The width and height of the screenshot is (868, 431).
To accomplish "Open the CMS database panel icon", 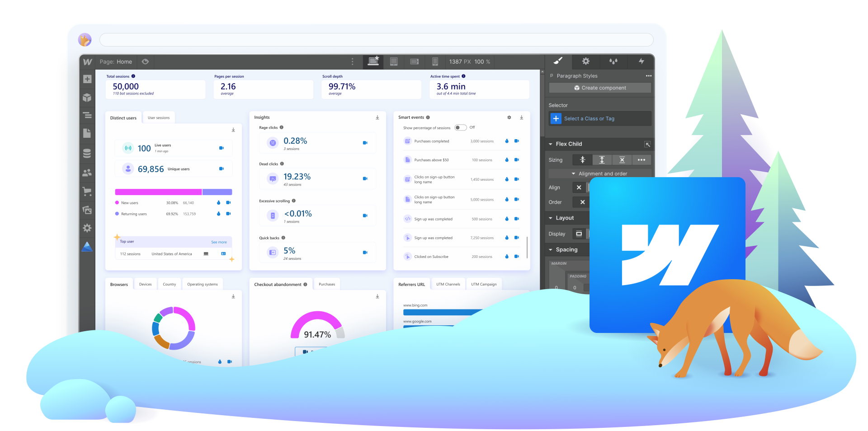I will 87,153.
